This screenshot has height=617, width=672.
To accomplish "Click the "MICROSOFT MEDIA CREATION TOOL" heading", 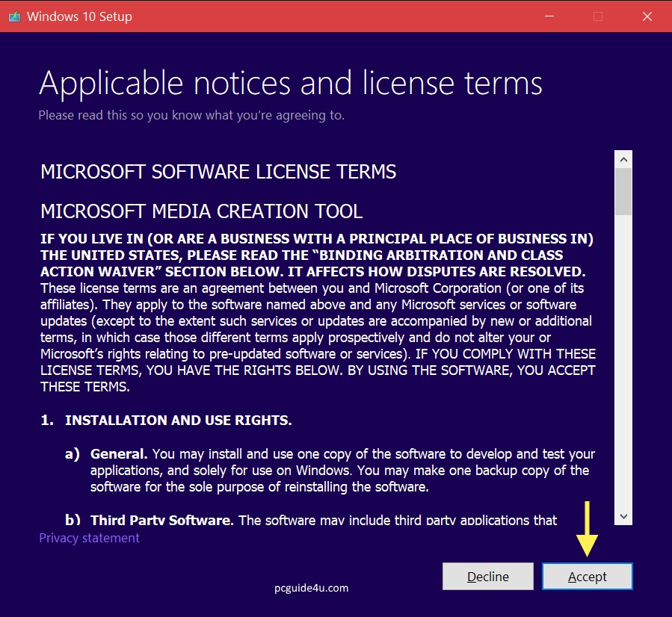I will pyautogui.click(x=202, y=211).
